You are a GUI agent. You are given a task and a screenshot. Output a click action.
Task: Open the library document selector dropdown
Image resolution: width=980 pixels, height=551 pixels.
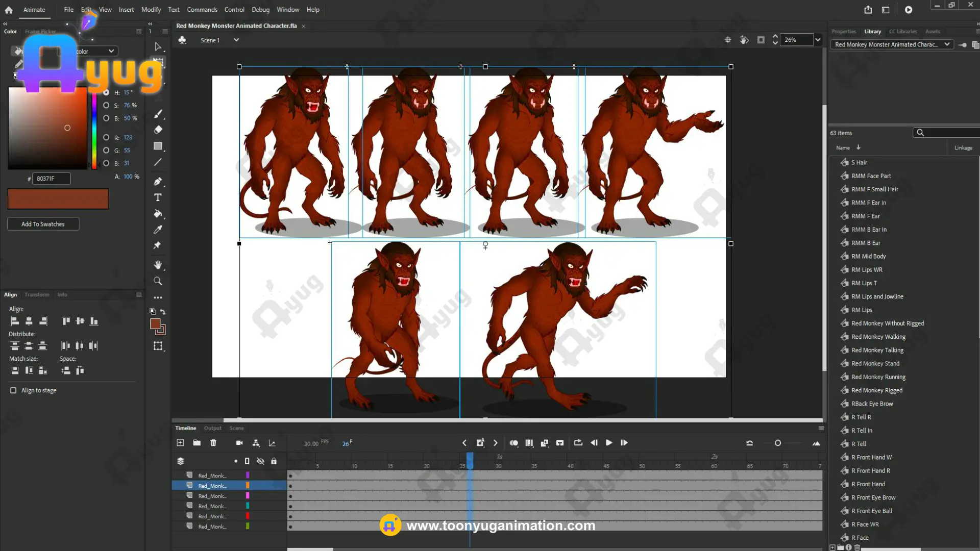[947, 44]
